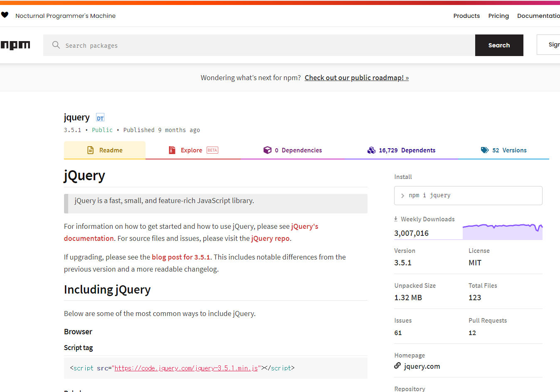Click the install command prompt chevron
This screenshot has height=392, width=560.
coord(402,196)
